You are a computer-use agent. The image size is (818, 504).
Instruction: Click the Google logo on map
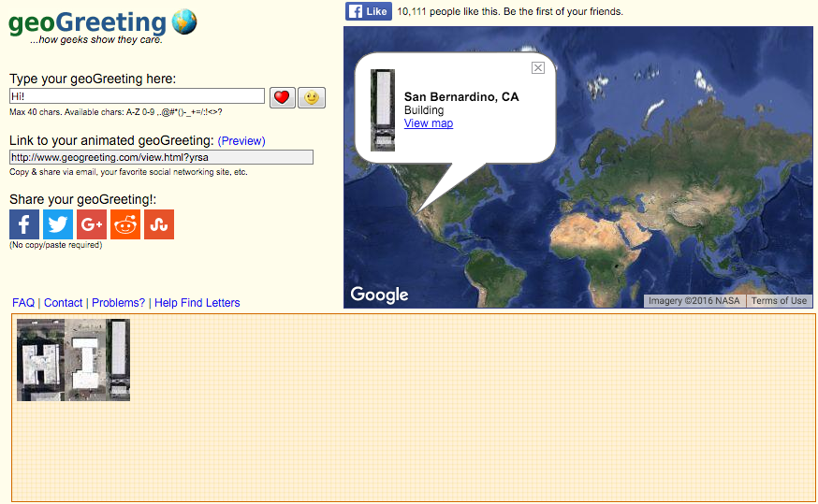click(379, 295)
